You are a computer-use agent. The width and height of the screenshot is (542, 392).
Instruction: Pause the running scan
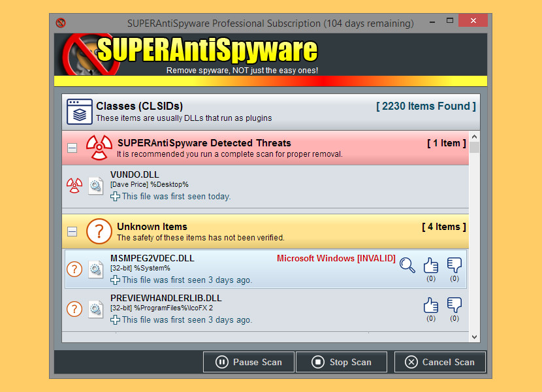[249, 362]
